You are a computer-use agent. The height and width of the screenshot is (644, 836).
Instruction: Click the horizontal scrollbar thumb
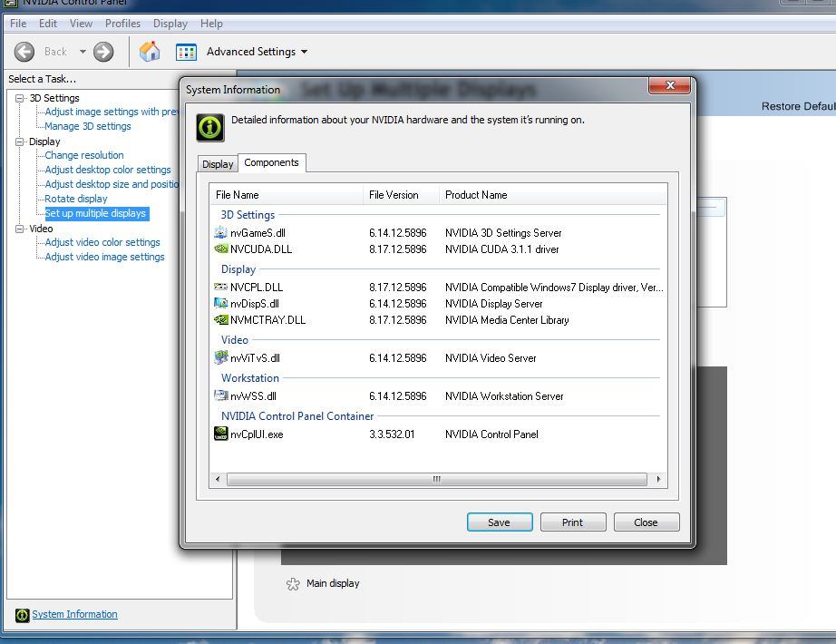click(437, 479)
